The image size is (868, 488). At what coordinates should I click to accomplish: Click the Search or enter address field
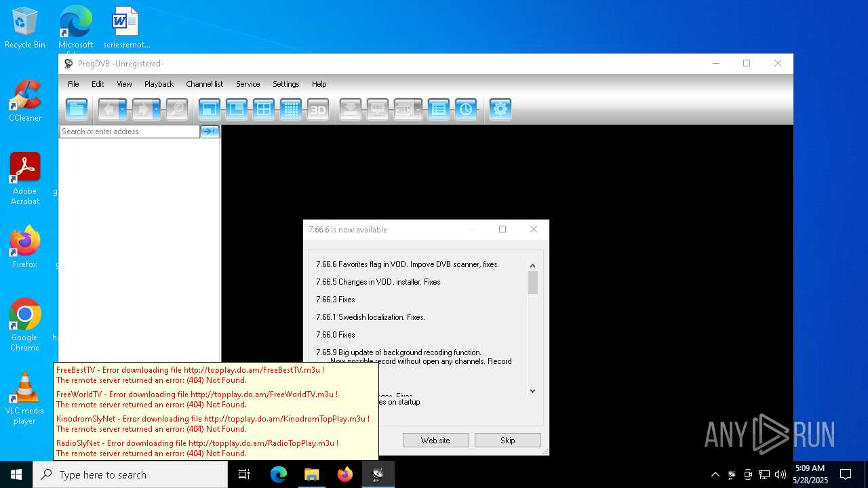coord(130,131)
